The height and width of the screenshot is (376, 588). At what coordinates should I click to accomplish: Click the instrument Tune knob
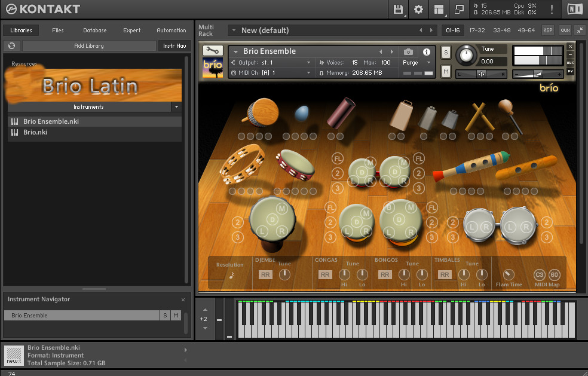point(465,55)
